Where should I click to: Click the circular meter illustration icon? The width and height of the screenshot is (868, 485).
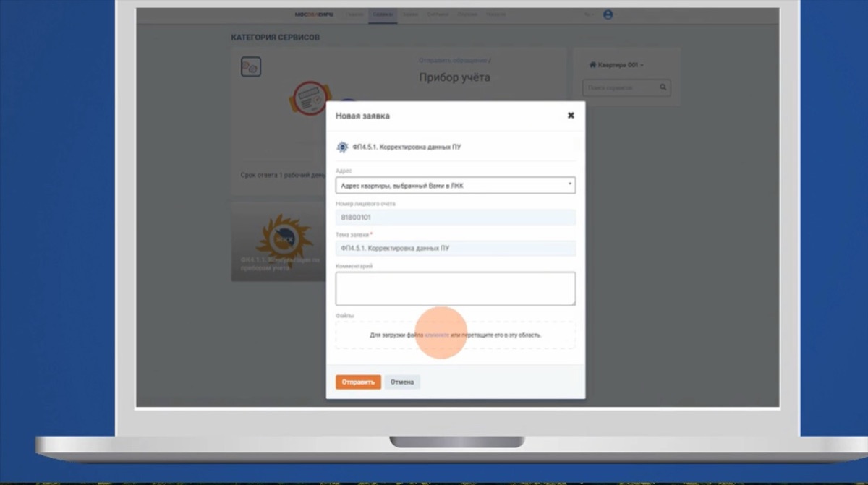pyautogui.click(x=312, y=100)
